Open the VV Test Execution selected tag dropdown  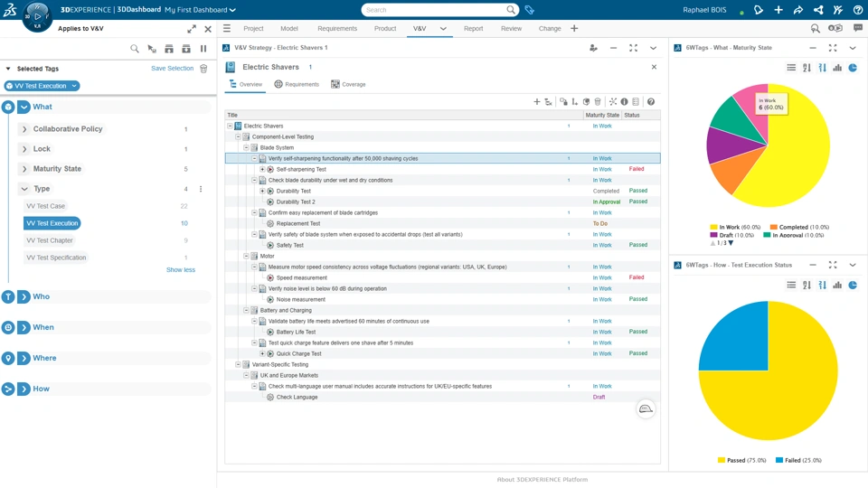(x=73, y=86)
